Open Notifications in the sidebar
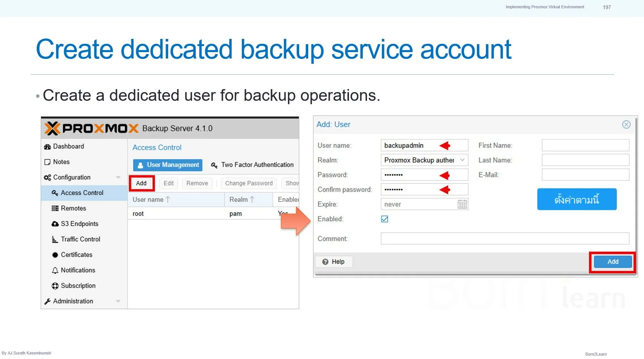Screen dimensions: 644x359 click(x=73, y=270)
